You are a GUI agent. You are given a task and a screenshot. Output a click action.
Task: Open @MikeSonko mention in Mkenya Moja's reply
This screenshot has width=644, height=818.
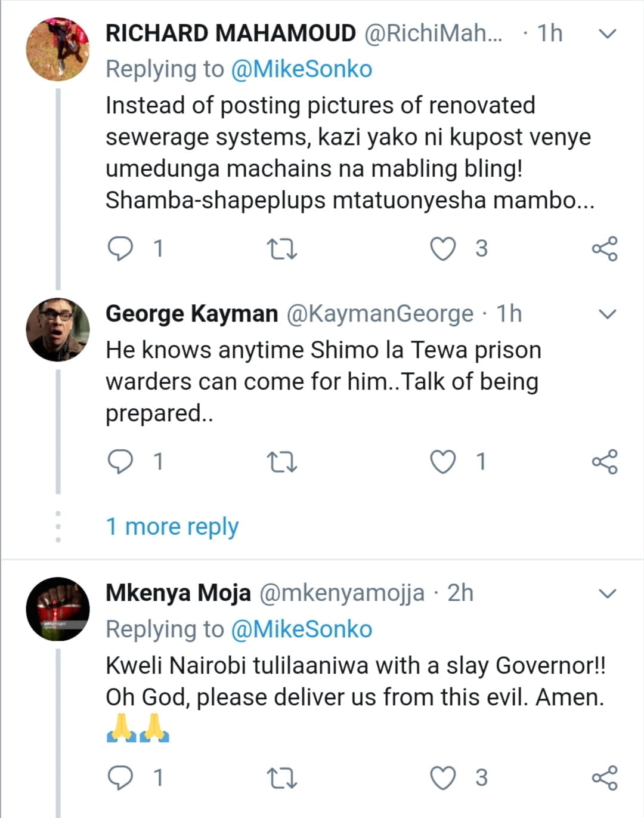tap(301, 629)
